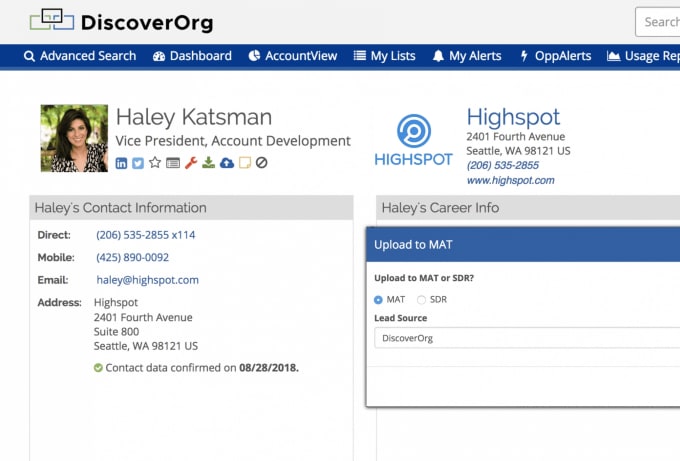Click Vice President, Account Development title
The width and height of the screenshot is (680, 461).
click(233, 141)
